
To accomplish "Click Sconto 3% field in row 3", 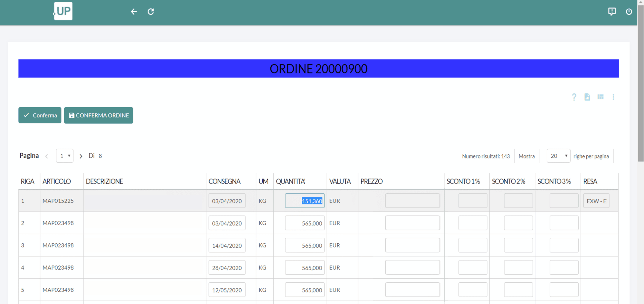I will [564, 245].
